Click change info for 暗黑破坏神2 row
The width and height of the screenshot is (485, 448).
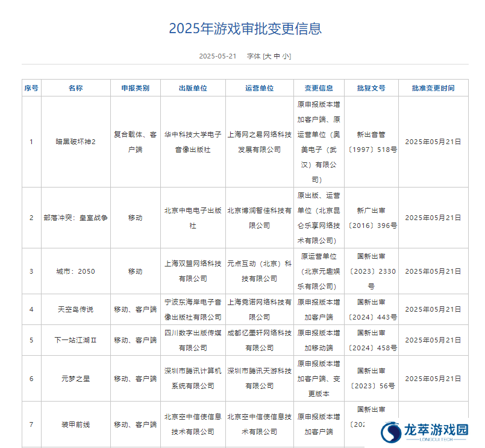319,142
